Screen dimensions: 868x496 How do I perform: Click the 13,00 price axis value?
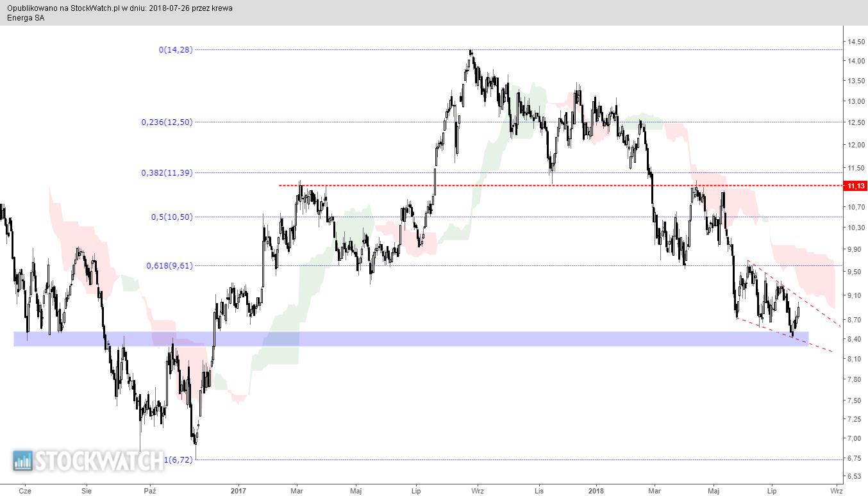856,101
